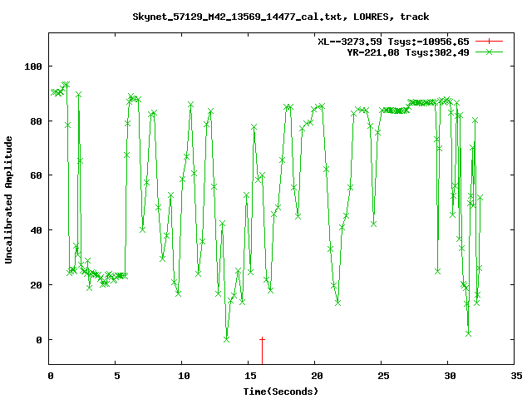Click the x-axis tick label 5
The width and height of the screenshot is (532, 399).
point(116,376)
